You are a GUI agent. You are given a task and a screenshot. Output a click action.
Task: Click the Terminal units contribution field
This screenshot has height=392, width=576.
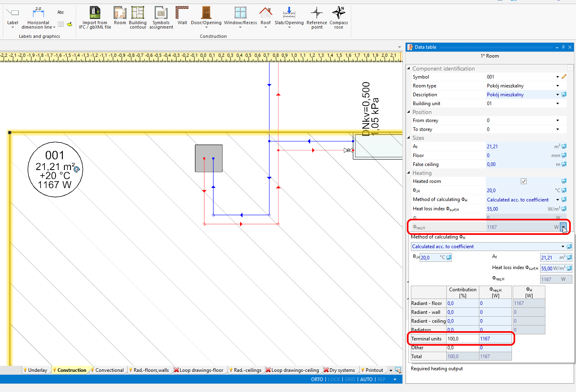[x=462, y=339]
